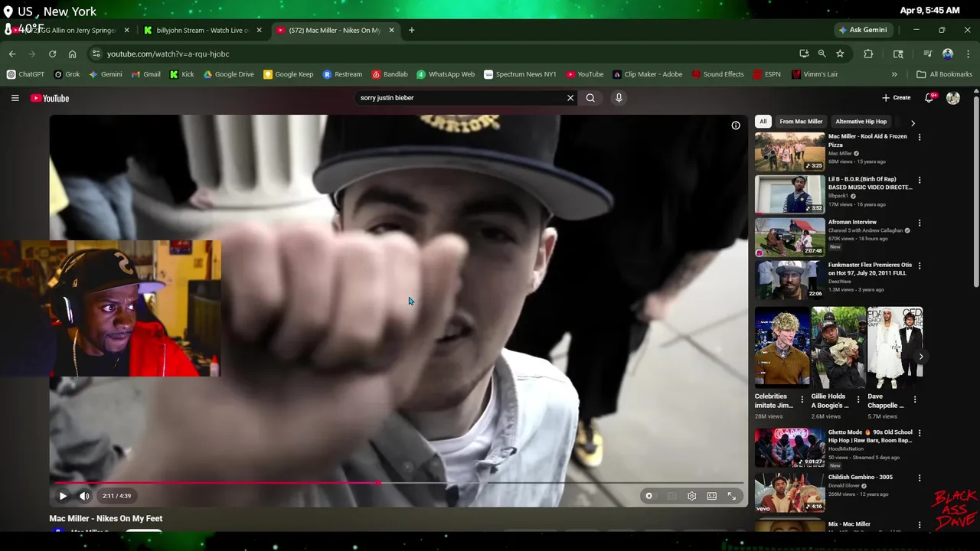Mute the video with the speaker icon
The height and width of the screenshot is (551, 980).
point(84,496)
